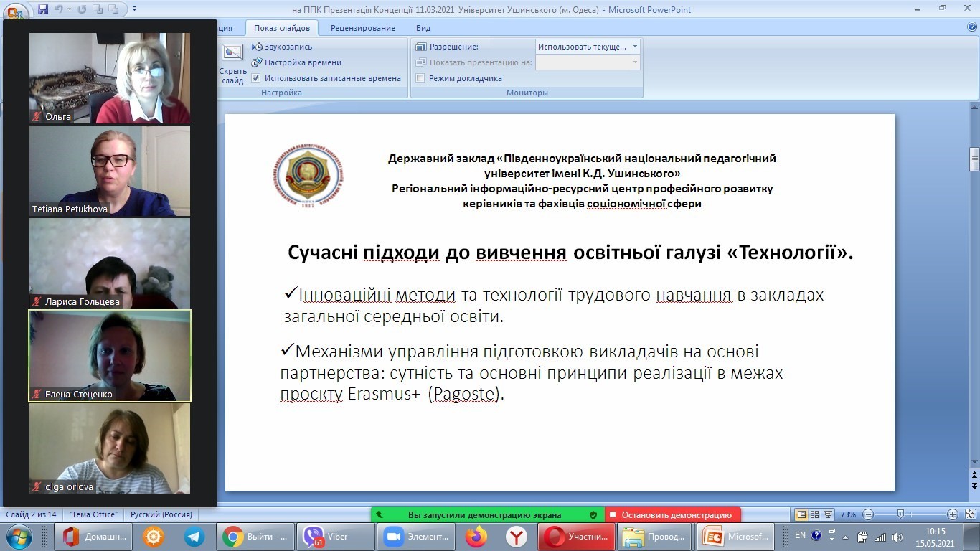Screen dimensions: 980x551
Task: Select Tetiana Petukhova's video thumbnail
Action: [x=110, y=171]
